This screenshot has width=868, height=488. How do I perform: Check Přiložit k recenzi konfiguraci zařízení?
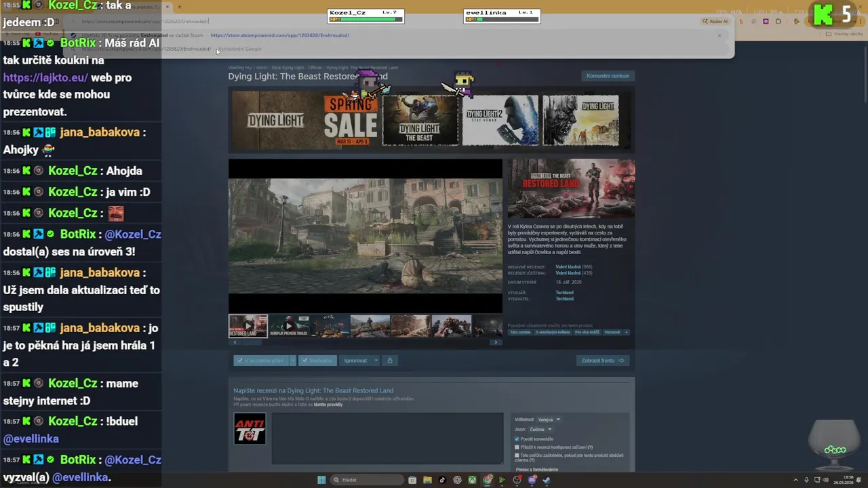point(517,447)
